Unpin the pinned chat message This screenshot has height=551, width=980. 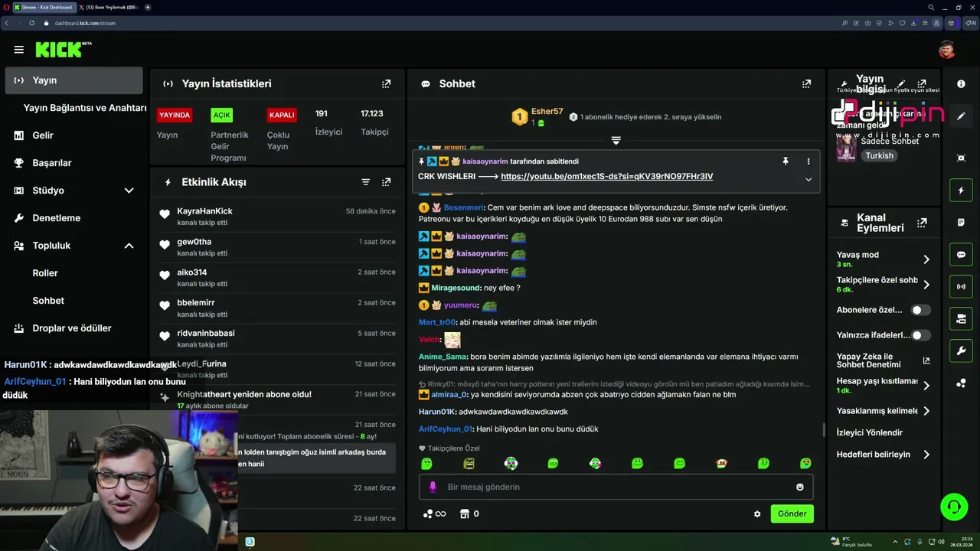pos(785,161)
